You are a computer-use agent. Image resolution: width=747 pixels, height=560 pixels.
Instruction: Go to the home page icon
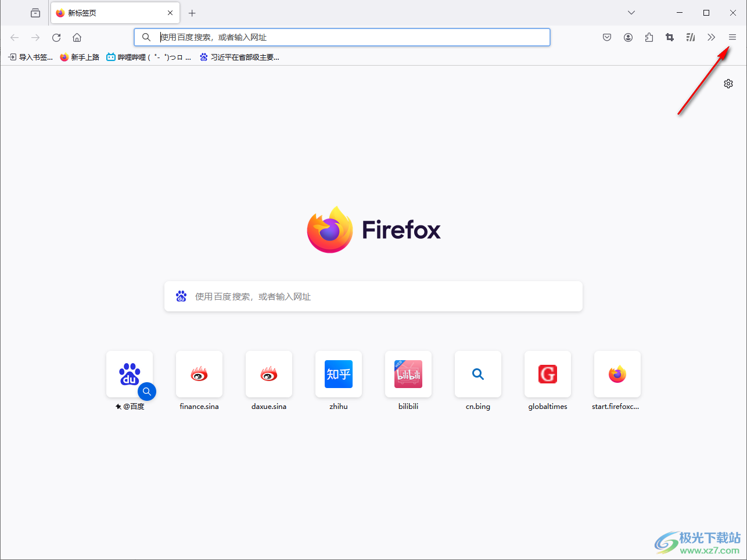(x=77, y=37)
